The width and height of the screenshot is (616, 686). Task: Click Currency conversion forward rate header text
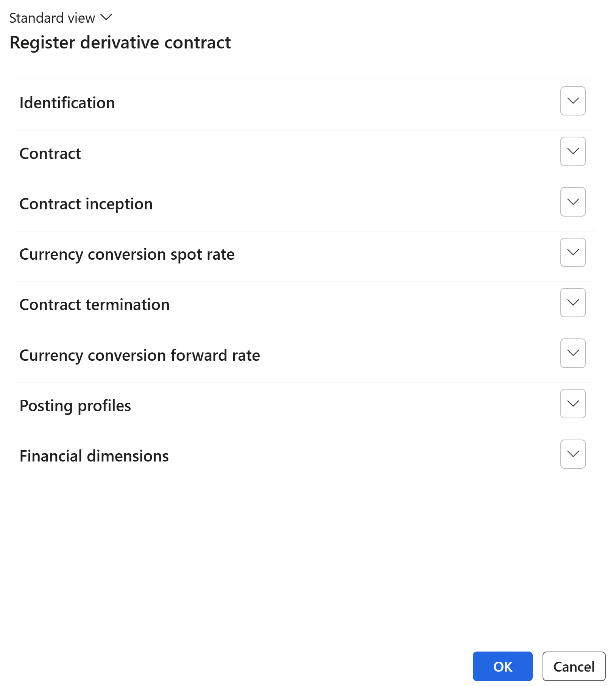pos(139,355)
